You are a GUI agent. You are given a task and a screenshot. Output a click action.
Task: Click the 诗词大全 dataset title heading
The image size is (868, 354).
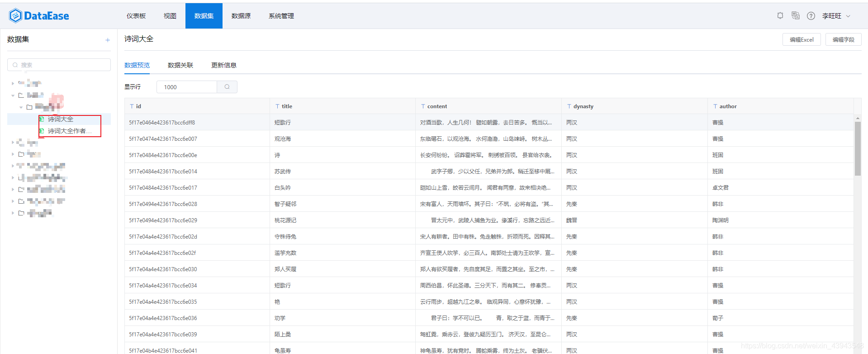pos(139,39)
